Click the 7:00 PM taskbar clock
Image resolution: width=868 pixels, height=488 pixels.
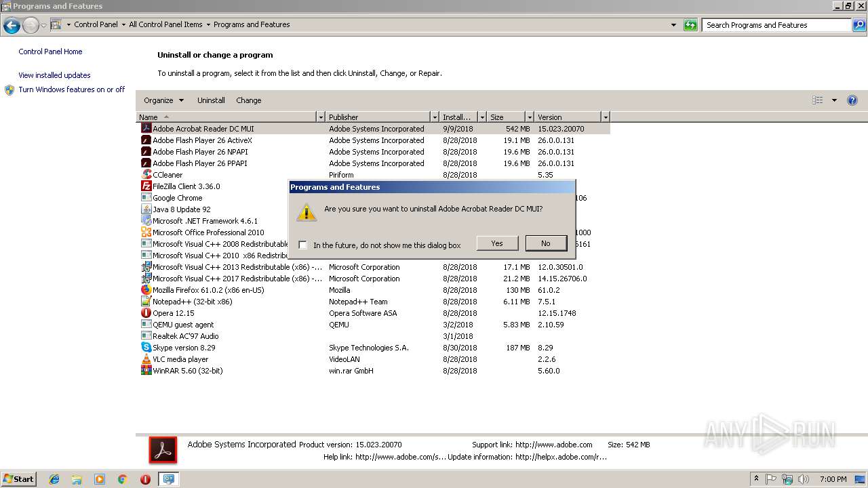[833, 479]
